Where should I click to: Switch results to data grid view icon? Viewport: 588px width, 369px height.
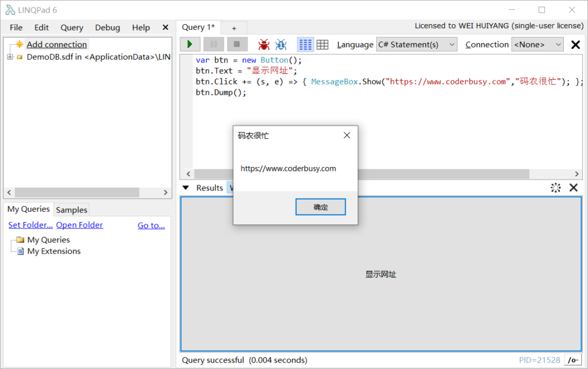(323, 45)
